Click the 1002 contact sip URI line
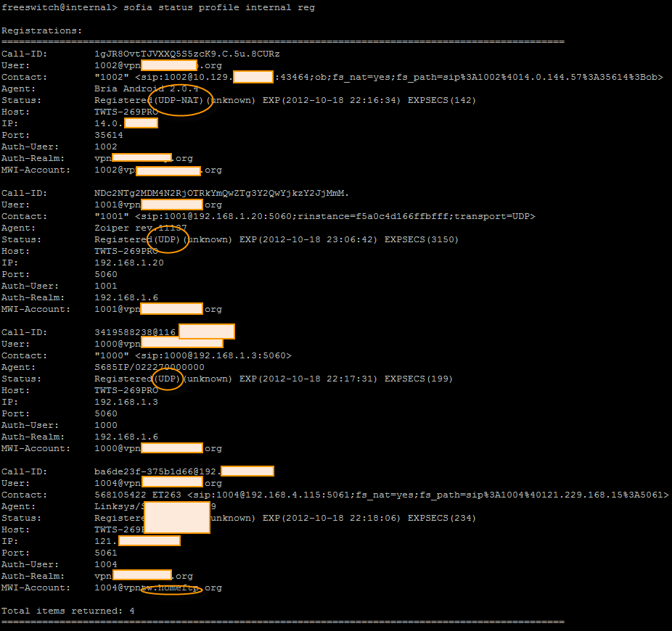The height and width of the screenshot is (631, 672). 378,77
